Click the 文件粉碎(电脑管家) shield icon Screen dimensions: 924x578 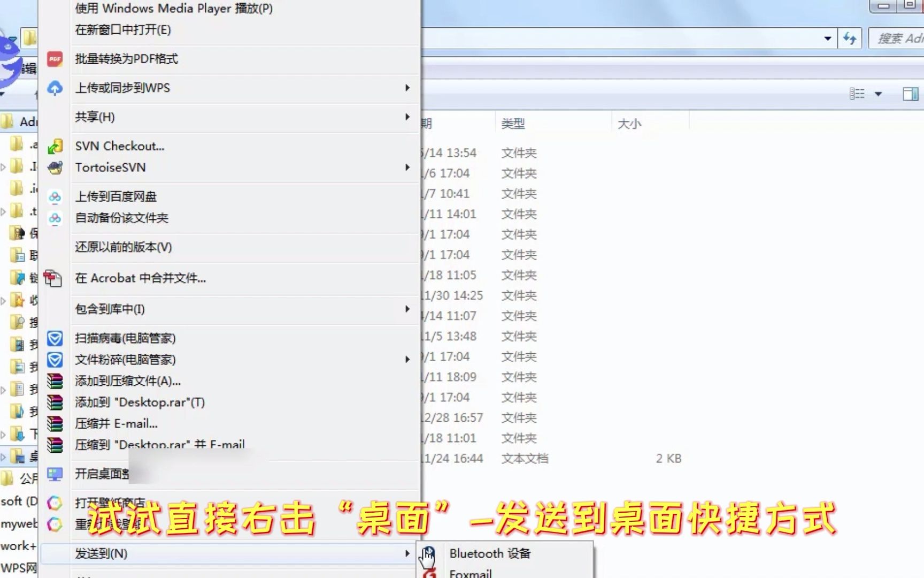click(x=54, y=360)
